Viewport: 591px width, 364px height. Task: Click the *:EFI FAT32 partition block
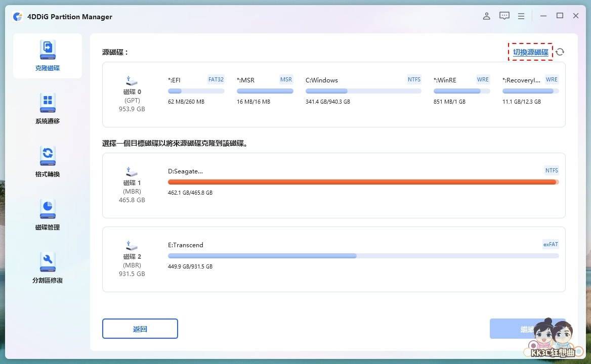pos(196,90)
